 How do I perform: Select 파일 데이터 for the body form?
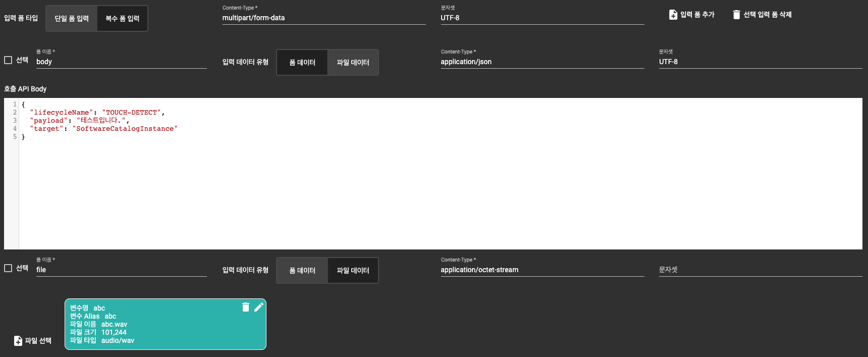[x=353, y=63]
